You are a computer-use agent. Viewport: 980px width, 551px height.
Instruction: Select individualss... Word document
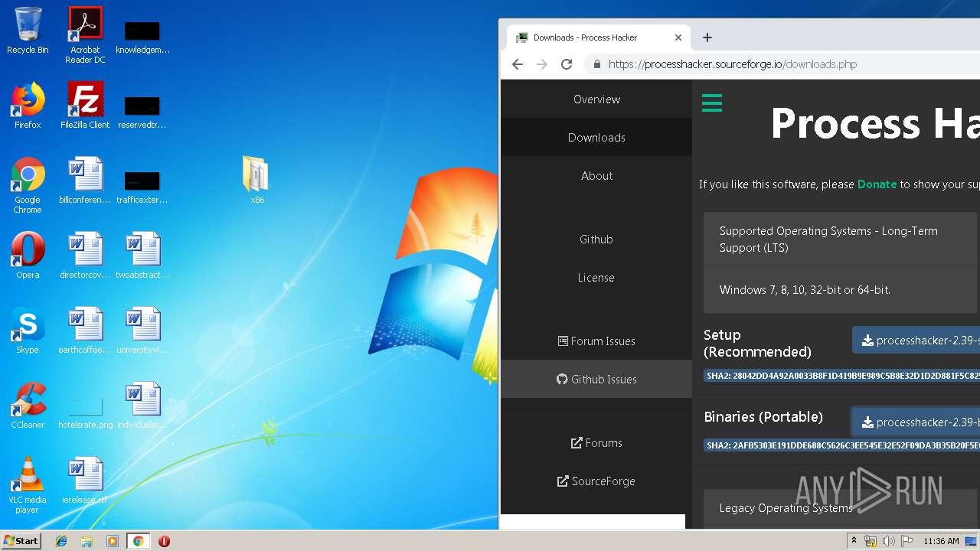[142, 406]
